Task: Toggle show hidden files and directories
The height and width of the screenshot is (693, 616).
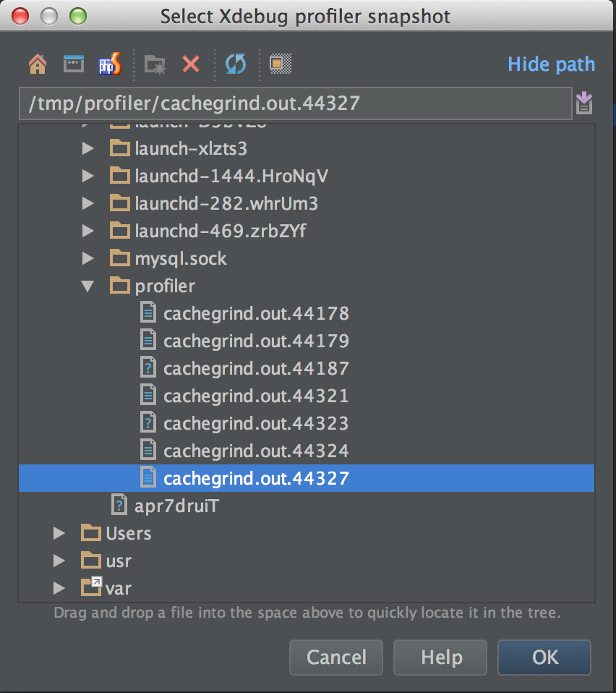Action: coord(281,64)
